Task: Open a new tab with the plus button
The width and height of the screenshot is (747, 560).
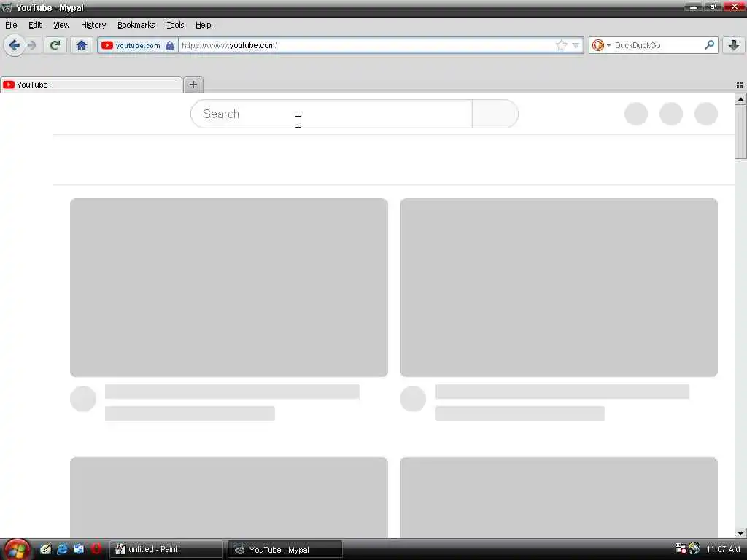Action: 193,85
